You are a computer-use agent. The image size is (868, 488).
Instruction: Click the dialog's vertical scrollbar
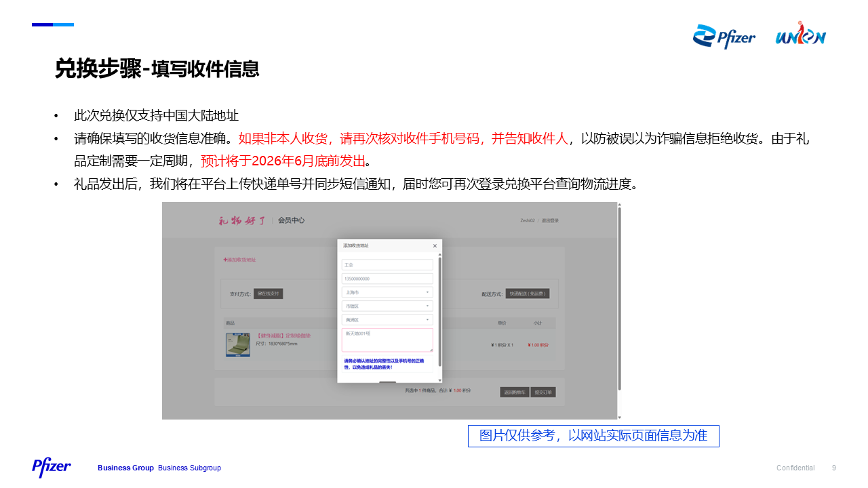tap(439, 312)
